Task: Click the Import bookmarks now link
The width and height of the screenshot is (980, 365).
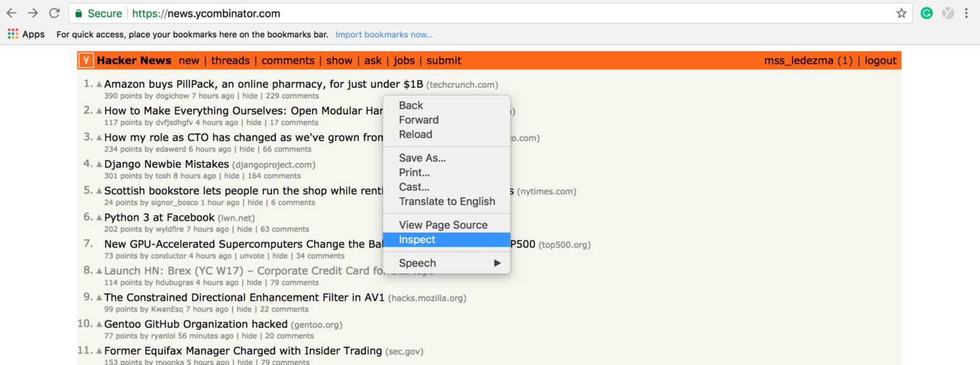Action: (384, 35)
